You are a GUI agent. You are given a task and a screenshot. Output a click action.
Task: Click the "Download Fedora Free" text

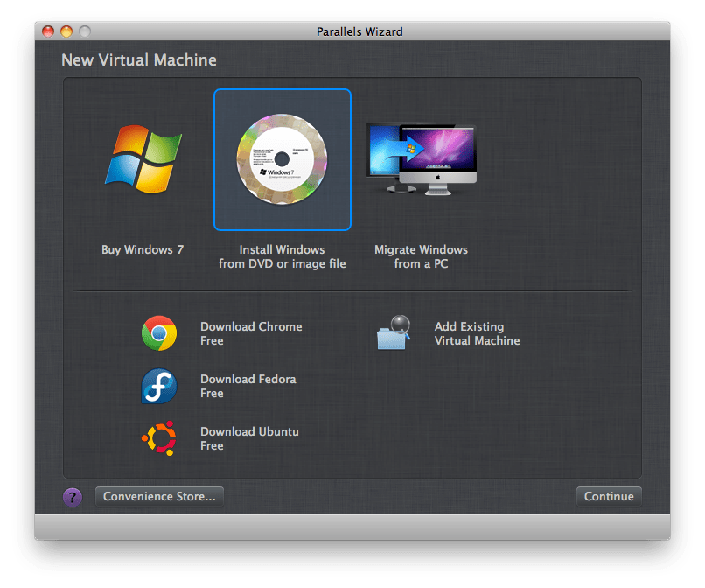click(x=248, y=386)
